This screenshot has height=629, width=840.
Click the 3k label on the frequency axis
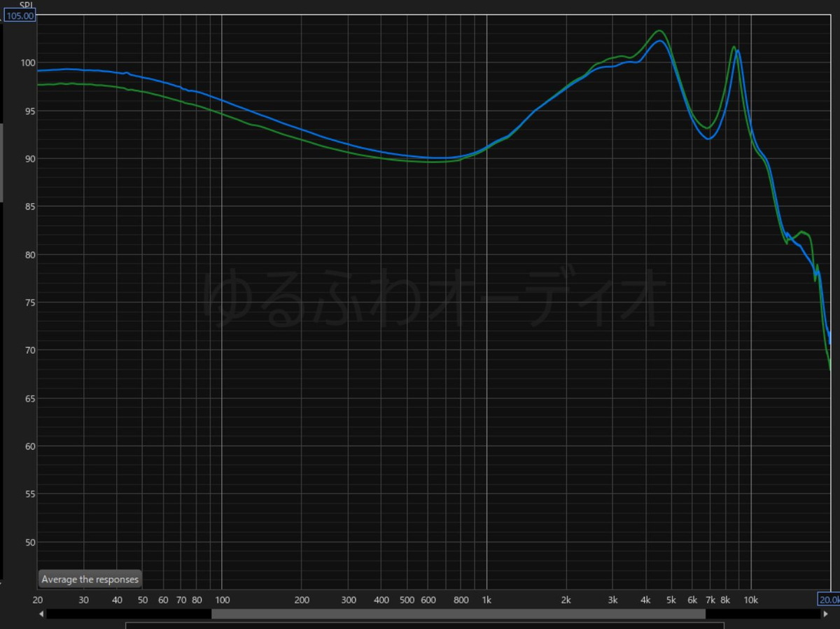pyautogui.click(x=612, y=600)
